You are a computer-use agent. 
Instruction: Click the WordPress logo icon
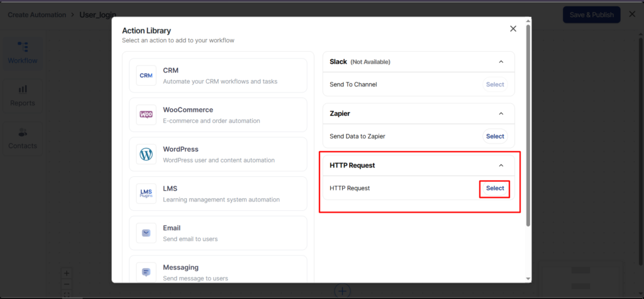(x=146, y=154)
